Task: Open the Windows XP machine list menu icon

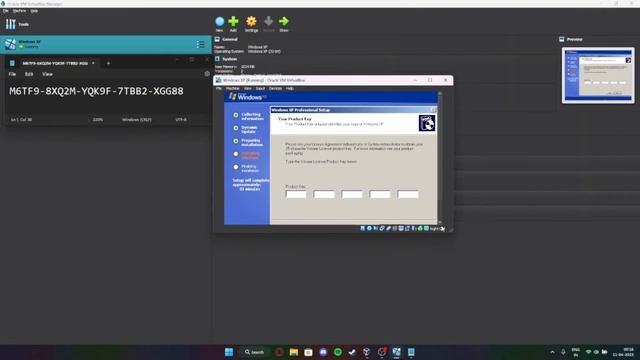Action: point(200,44)
